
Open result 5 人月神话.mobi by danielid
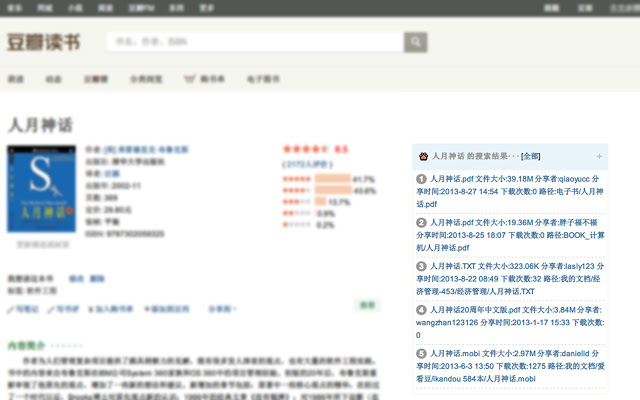(510, 366)
